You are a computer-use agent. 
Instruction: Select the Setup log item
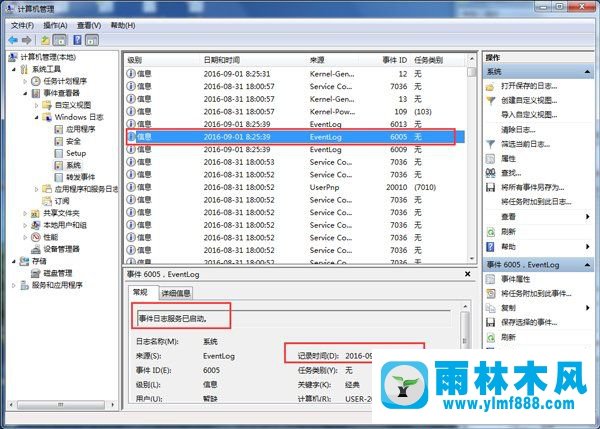(x=76, y=153)
